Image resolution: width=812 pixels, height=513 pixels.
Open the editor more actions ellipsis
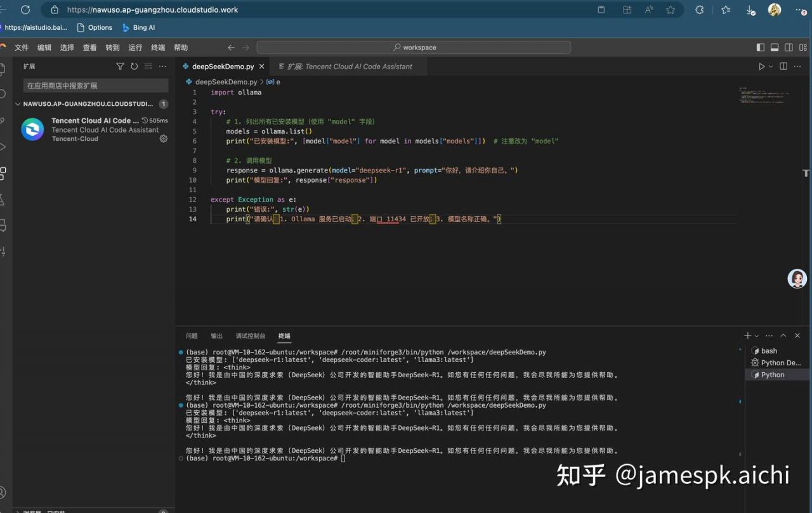coord(797,66)
